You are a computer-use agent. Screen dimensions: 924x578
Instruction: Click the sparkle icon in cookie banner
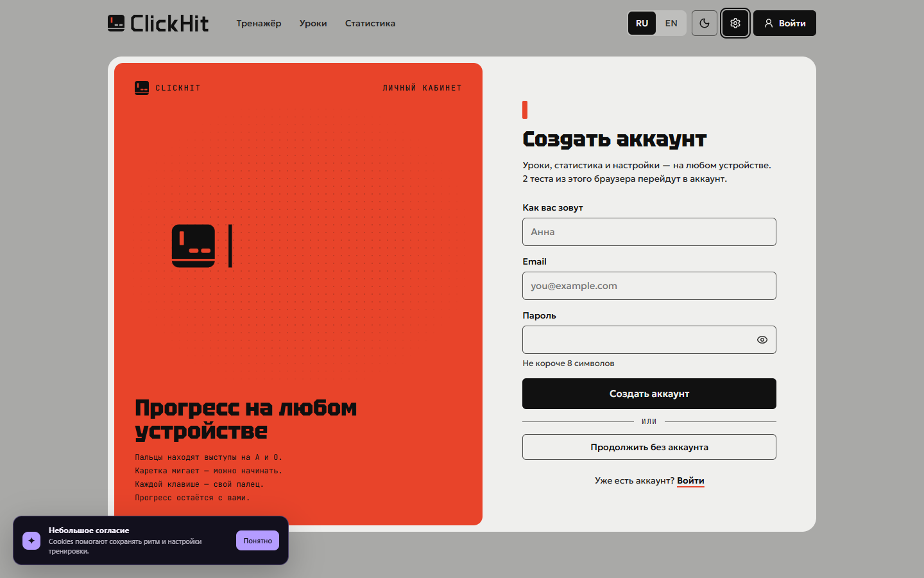pos(31,541)
